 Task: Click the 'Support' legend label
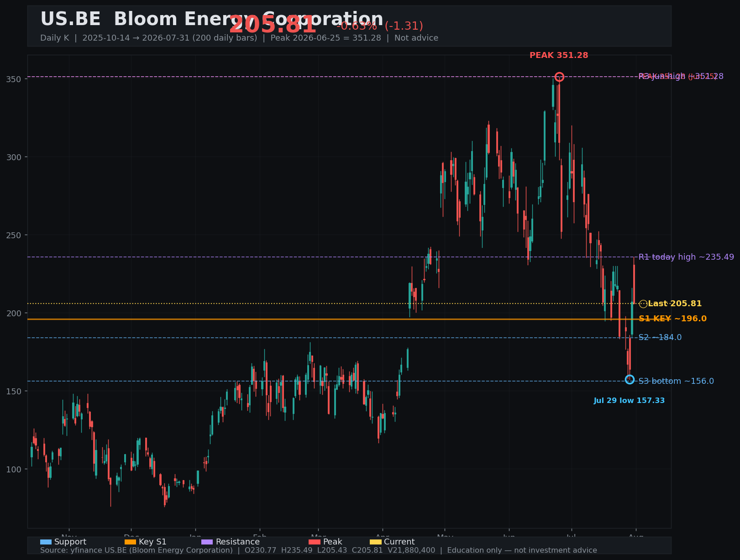70,542
